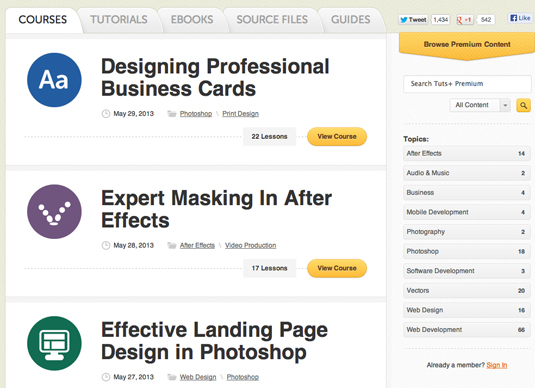Screen dimensions: 535x388
Task: Click the 22 Lessons label
Action: [270, 136]
